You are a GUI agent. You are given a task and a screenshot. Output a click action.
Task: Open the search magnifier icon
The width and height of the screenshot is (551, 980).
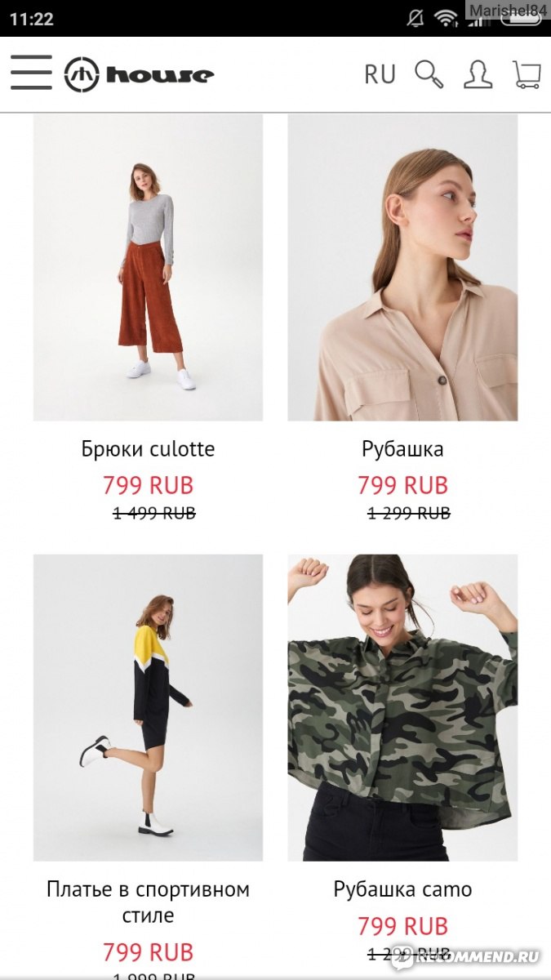pos(429,74)
